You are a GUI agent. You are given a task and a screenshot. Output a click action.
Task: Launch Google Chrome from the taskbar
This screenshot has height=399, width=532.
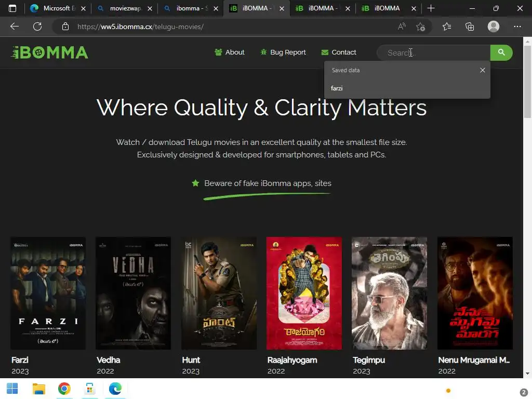[64, 389]
